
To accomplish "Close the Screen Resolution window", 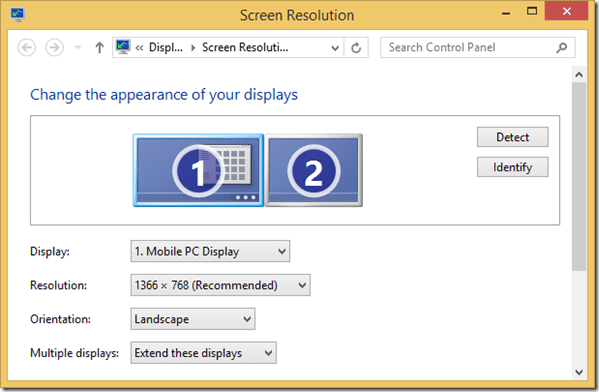I will click(x=567, y=11).
